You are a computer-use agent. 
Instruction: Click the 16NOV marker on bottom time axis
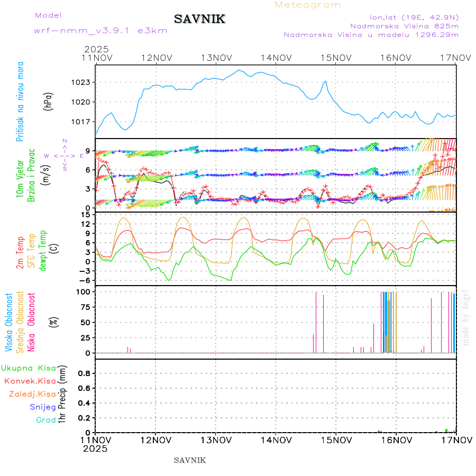tap(396, 440)
